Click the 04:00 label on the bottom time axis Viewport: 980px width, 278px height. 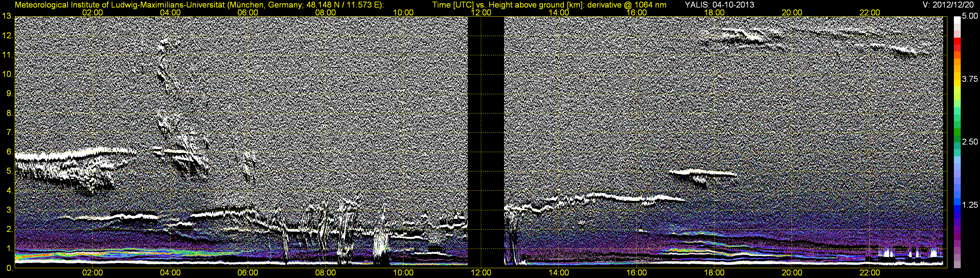[x=170, y=273]
